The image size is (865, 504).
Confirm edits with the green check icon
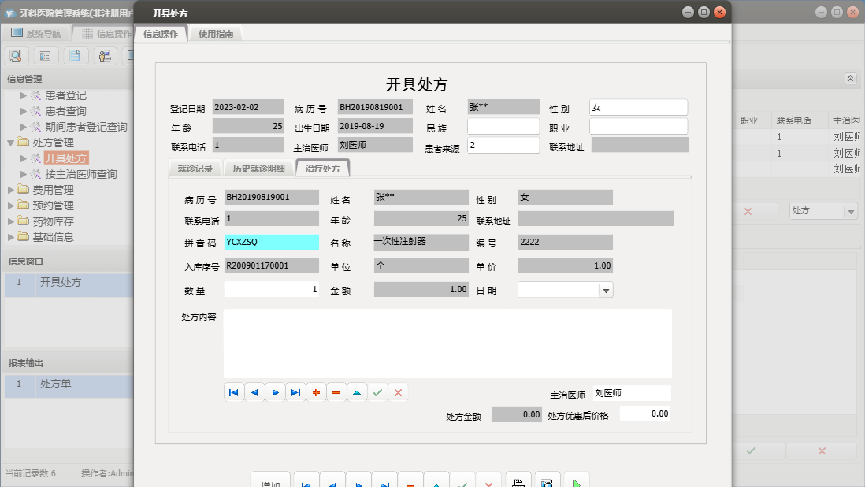pos(377,391)
